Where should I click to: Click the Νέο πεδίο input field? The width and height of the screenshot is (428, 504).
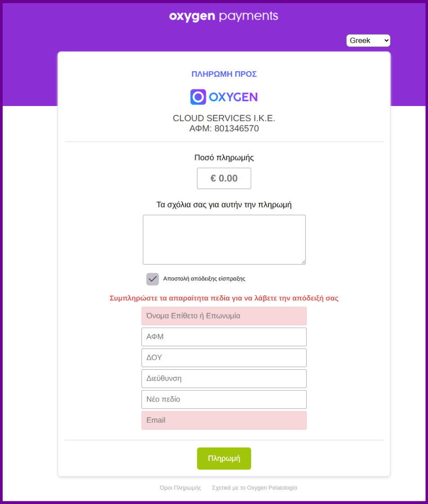pyautogui.click(x=224, y=399)
